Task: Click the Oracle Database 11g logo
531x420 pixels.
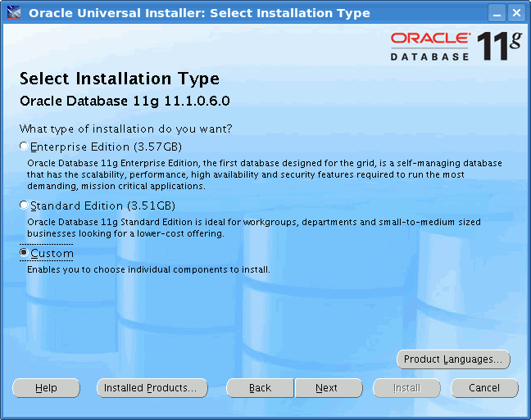Action: pyautogui.click(x=456, y=47)
